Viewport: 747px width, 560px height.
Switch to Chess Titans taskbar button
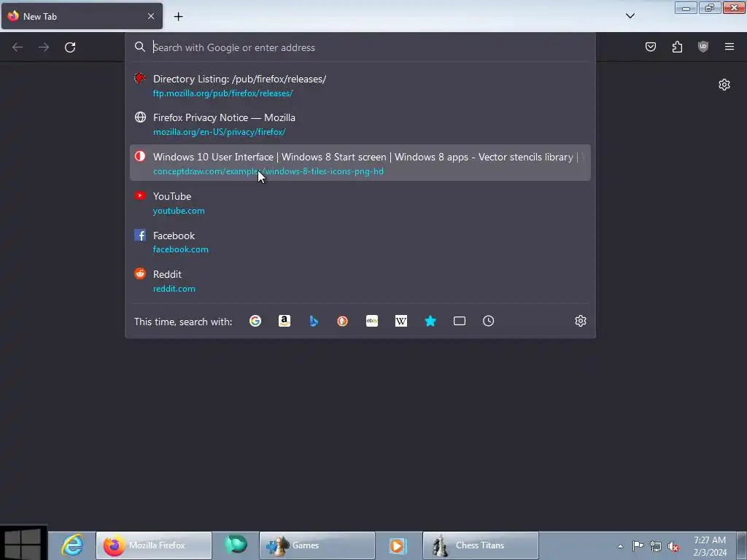pos(481,545)
